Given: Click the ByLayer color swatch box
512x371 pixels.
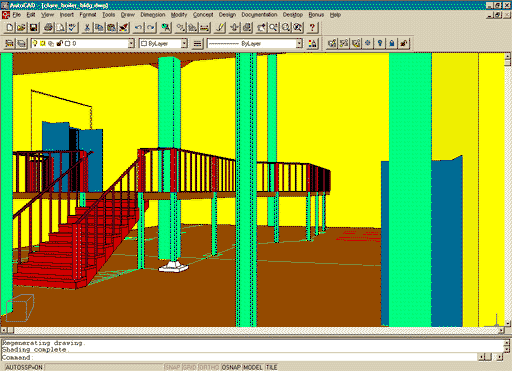Looking at the screenshot, I should [x=144, y=43].
